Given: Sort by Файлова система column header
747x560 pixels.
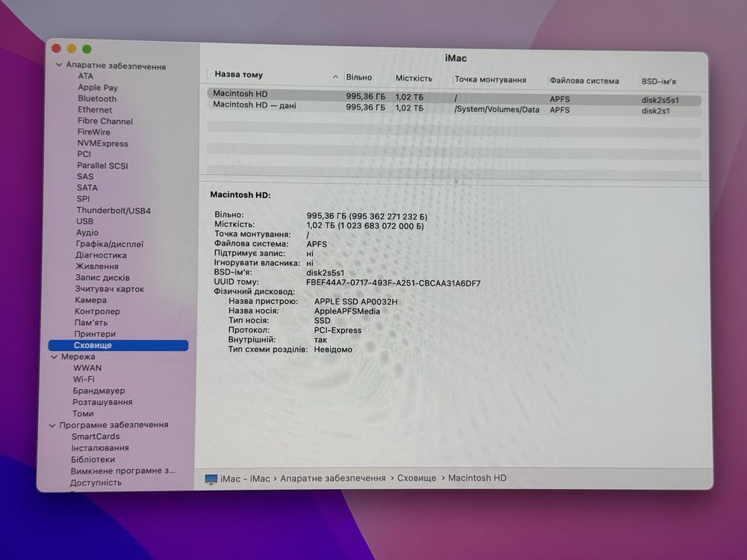Looking at the screenshot, I should click(584, 81).
